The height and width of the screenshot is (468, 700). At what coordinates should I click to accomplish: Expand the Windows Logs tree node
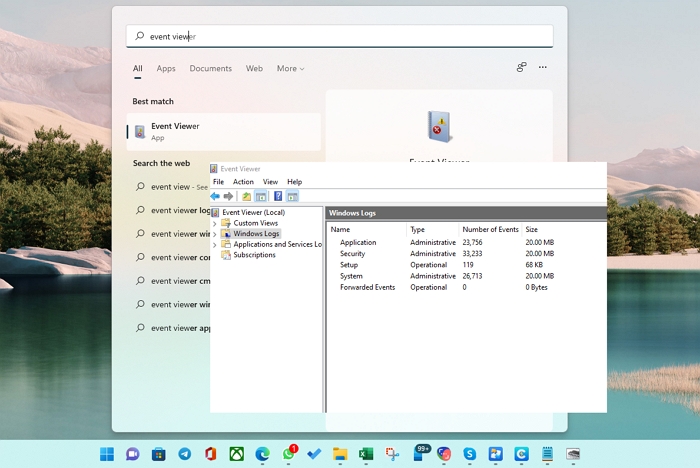(x=215, y=234)
